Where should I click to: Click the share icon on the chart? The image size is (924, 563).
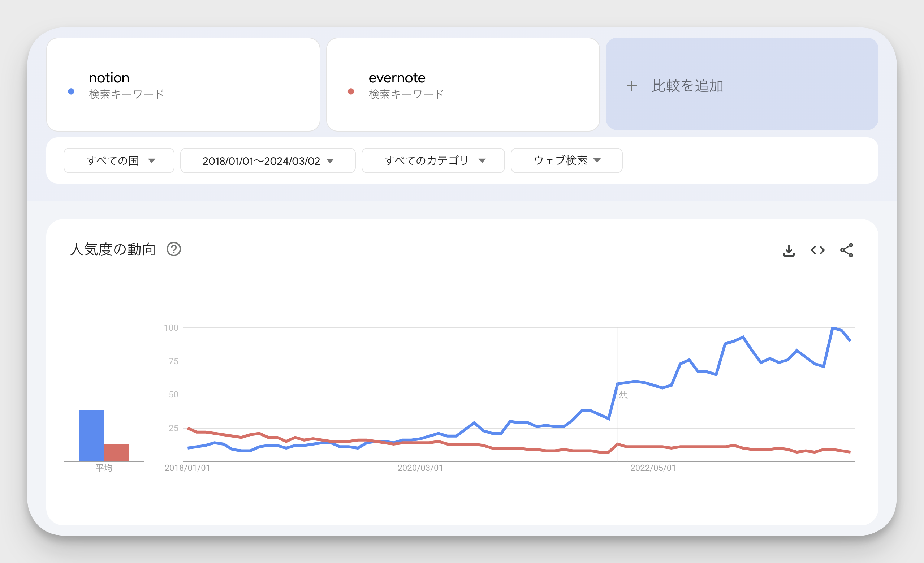point(846,250)
